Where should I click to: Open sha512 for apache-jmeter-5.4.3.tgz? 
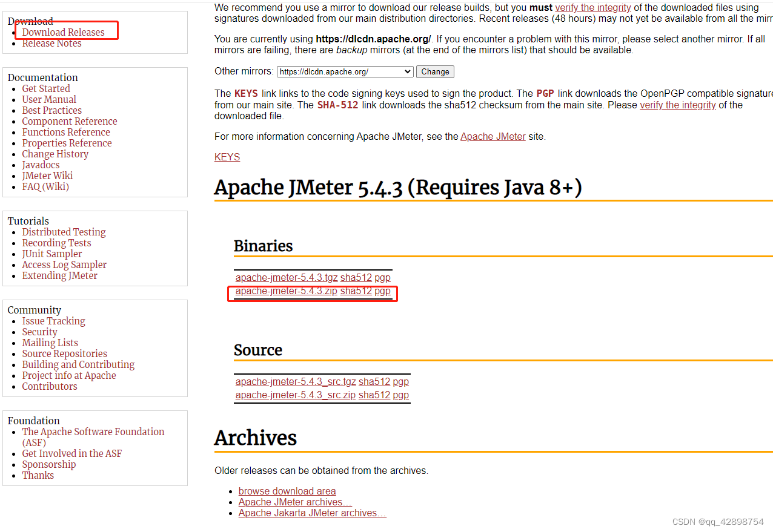tap(356, 278)
